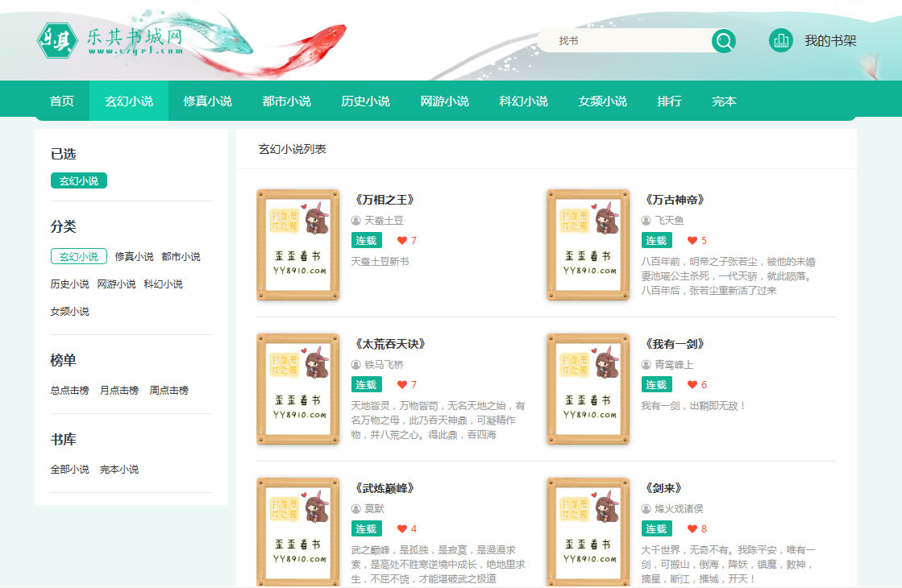Click the heart icon for 《剑来》
Viewport: 902px width, 588px height.
pyautogui.click(x=692, y=529)
